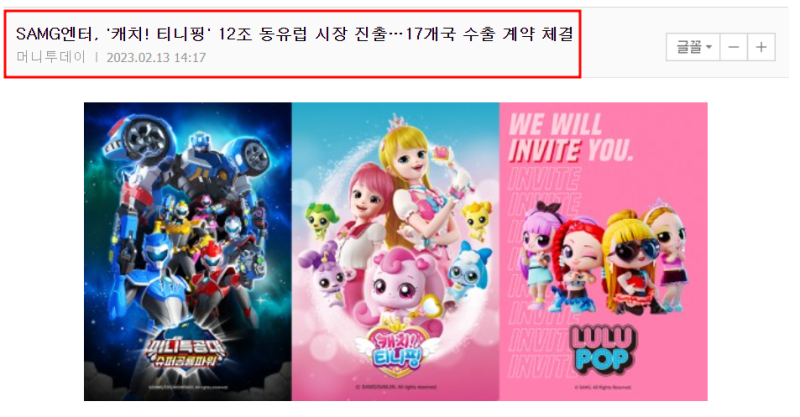Click the SAMG엔터 캐치! 티니핑 article headline
Image resolution: width=800 pixels, height=417 pixels.
pos(294,34)
